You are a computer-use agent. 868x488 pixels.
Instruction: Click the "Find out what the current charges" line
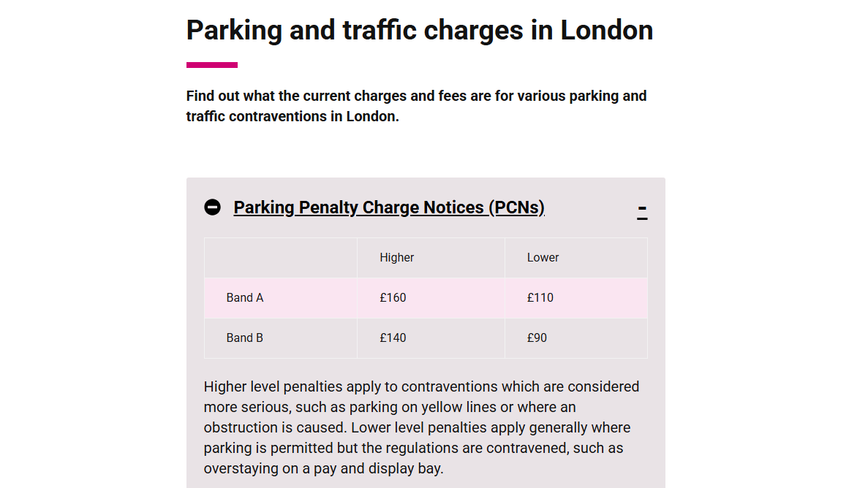416,96
